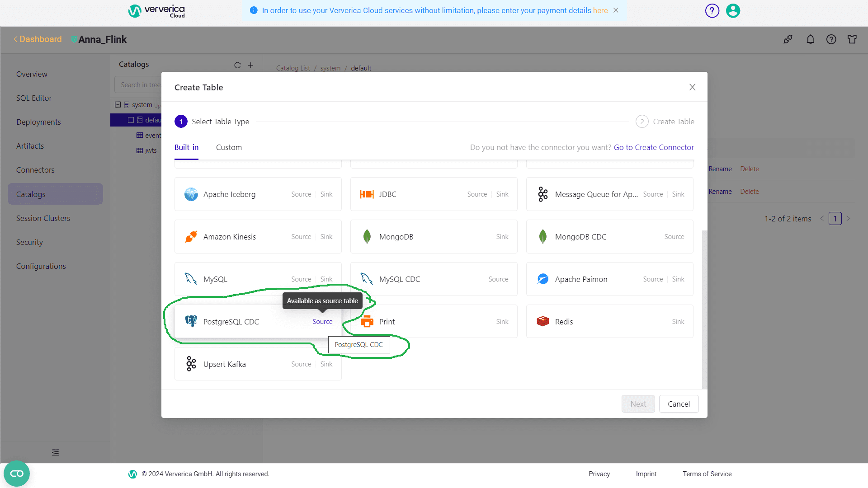Click the Search in tree field
868x488 pixels.
click(138, 85)
